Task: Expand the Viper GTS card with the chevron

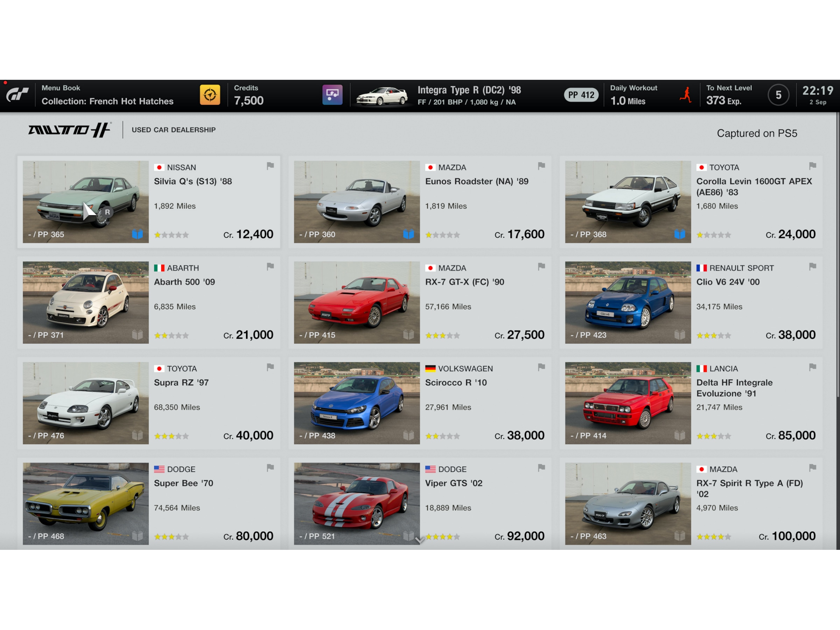Action: coord(420,540)
